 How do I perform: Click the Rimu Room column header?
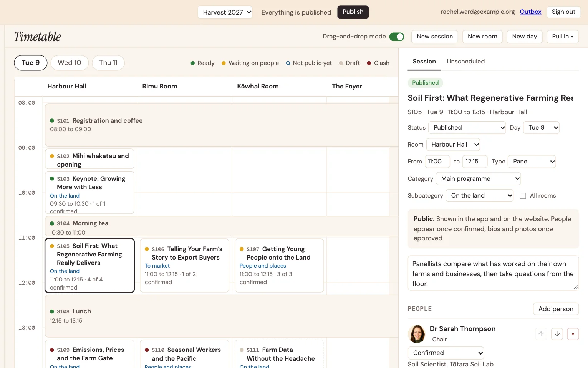click(x=160, y=86)
